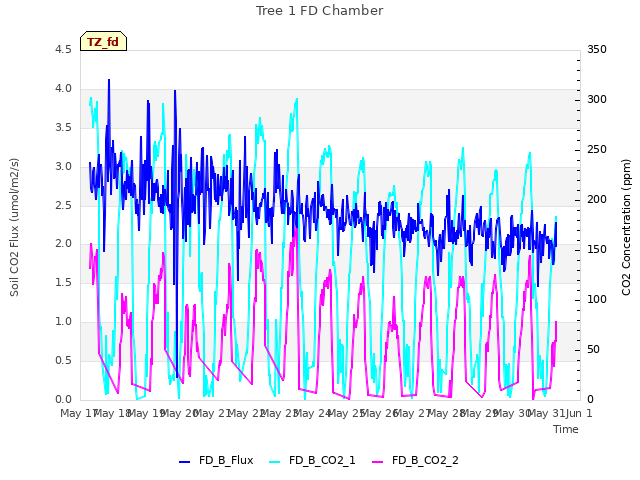Click the 4.0 tick on left axis
Viewport: 640px width, 480px height.
(63, 89)
